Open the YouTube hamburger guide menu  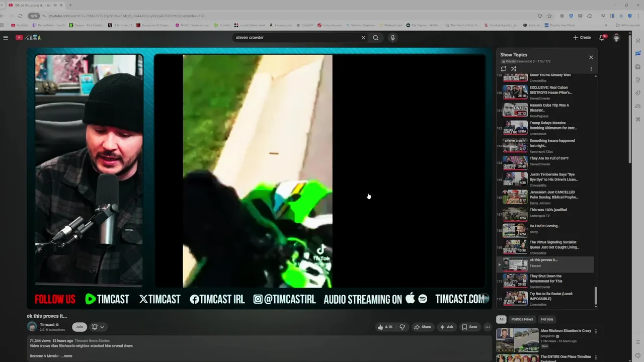tap(6, 38)
